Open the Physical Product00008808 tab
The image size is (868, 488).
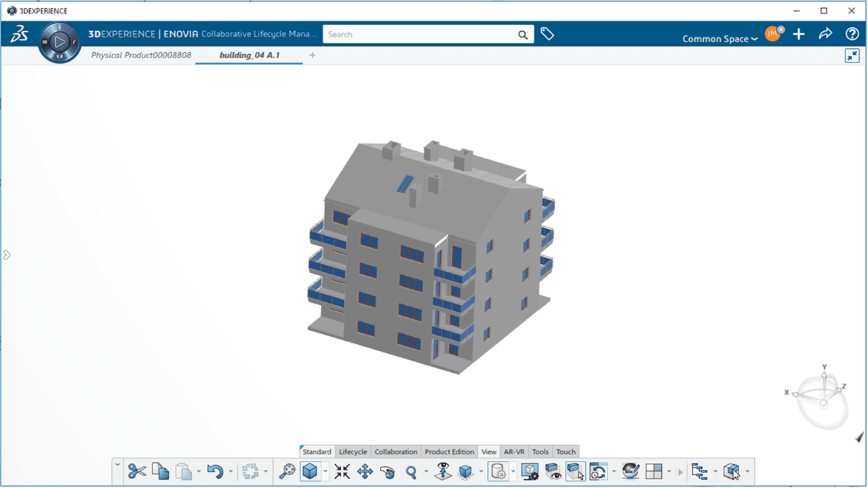tap(141, 55)
